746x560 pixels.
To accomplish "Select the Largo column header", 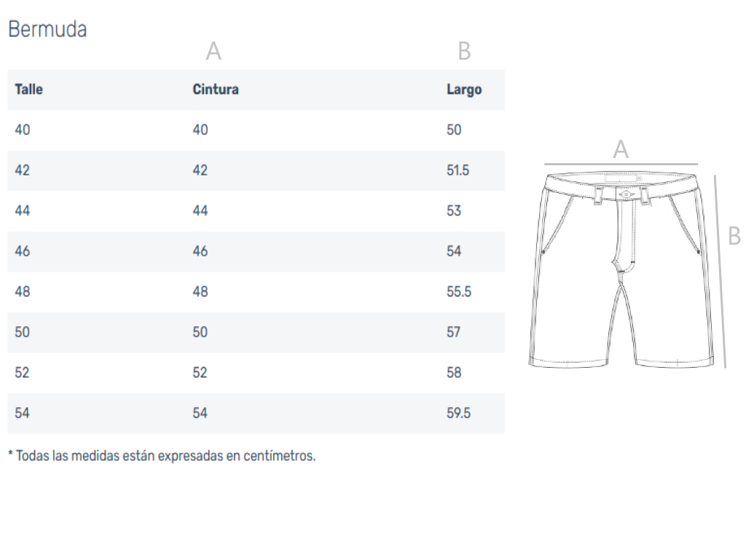I will pos(464,90).
